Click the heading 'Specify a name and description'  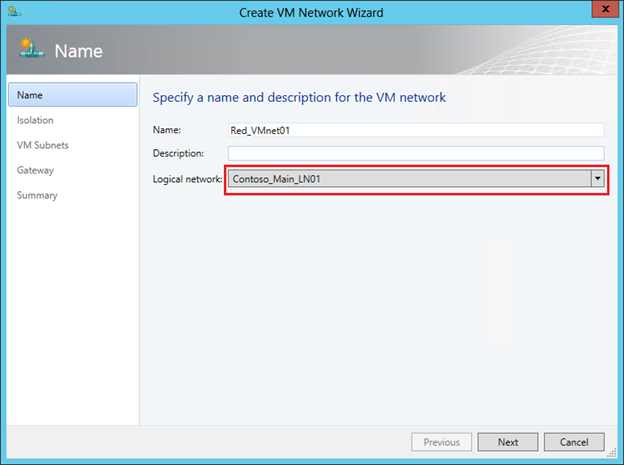(x=299, y=98)
